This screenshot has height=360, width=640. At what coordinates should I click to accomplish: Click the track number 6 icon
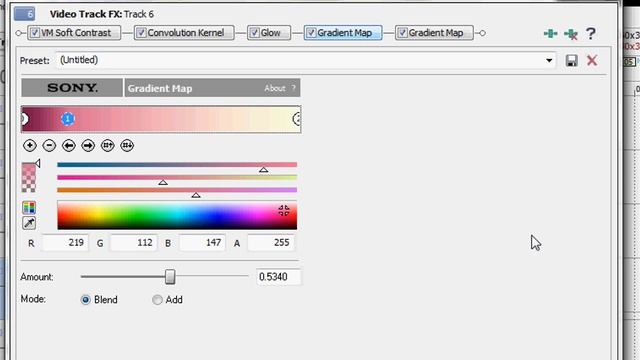[24, 14]
